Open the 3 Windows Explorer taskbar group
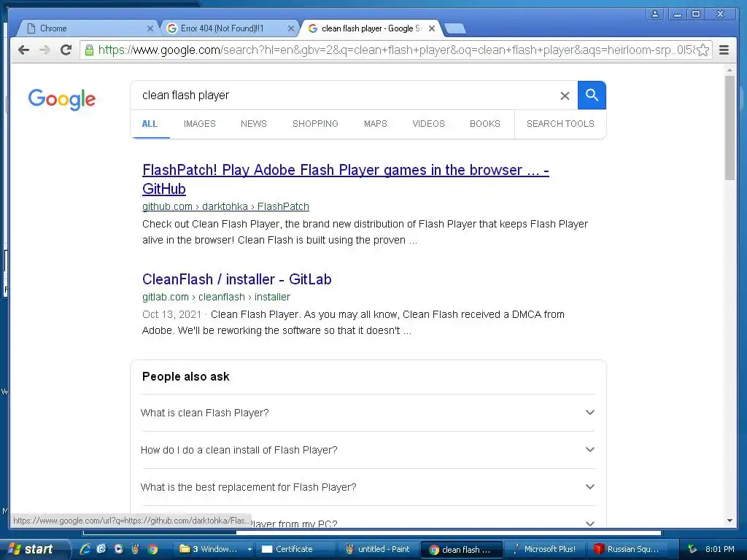Viewport: 747px width, 560px height. (x=214, y=549)
